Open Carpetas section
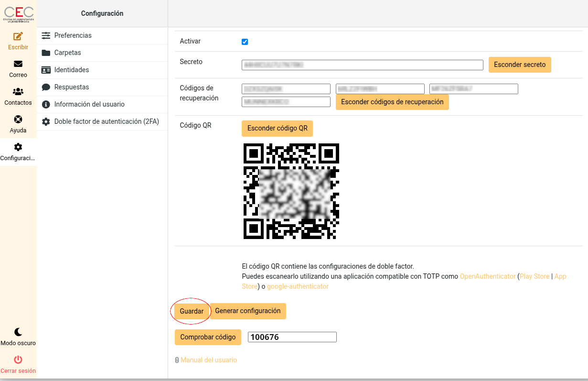 coord(67,53)
